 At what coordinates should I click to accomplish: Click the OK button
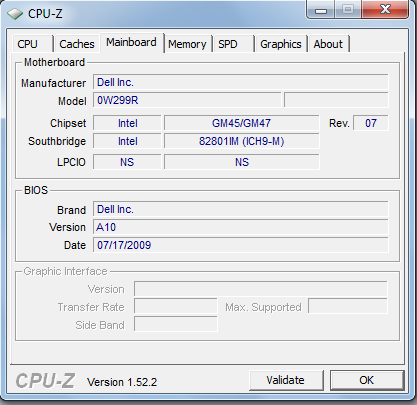point(367,380)
